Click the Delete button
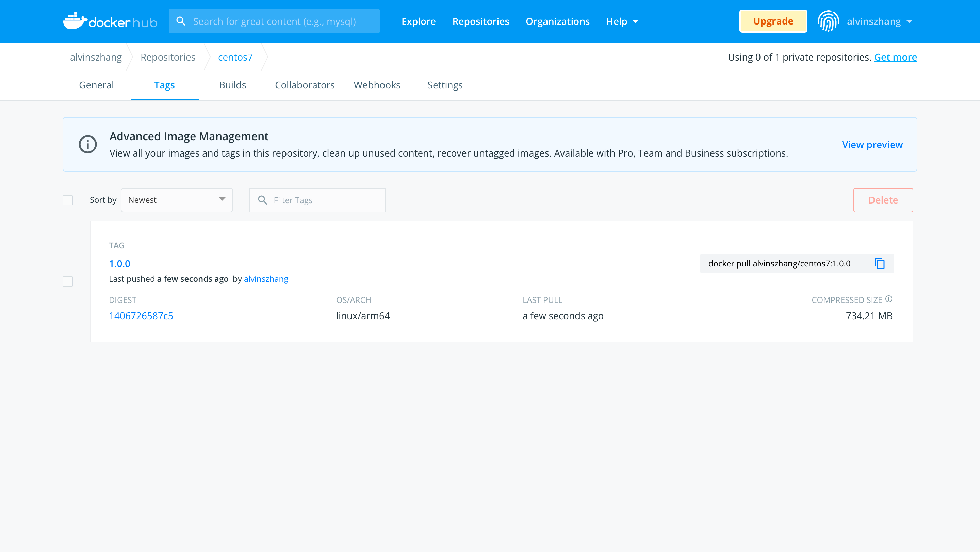This screenshot has width=980, height=552. (883, 200)
